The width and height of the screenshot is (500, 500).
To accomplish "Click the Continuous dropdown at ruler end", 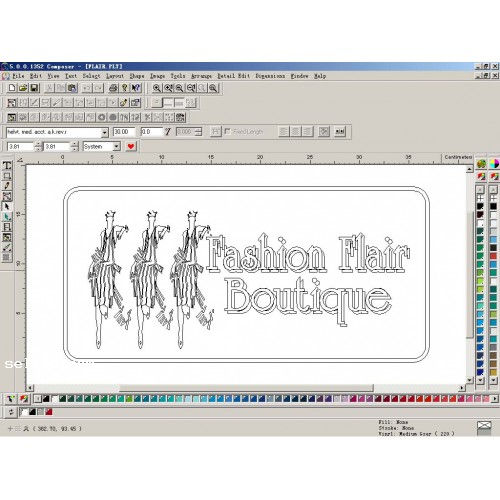I will (x=458, y=157).
